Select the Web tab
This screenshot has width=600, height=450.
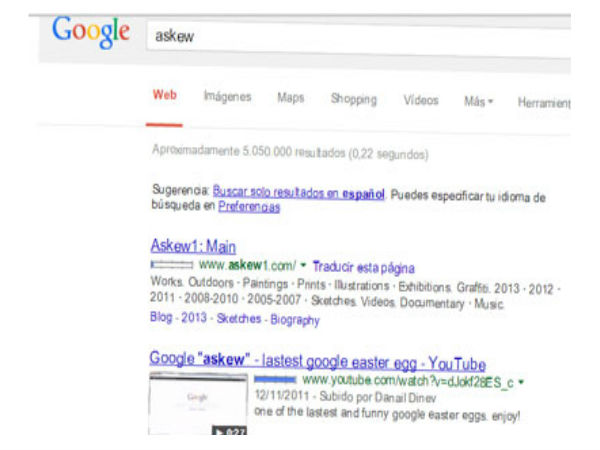coord(165,95)
